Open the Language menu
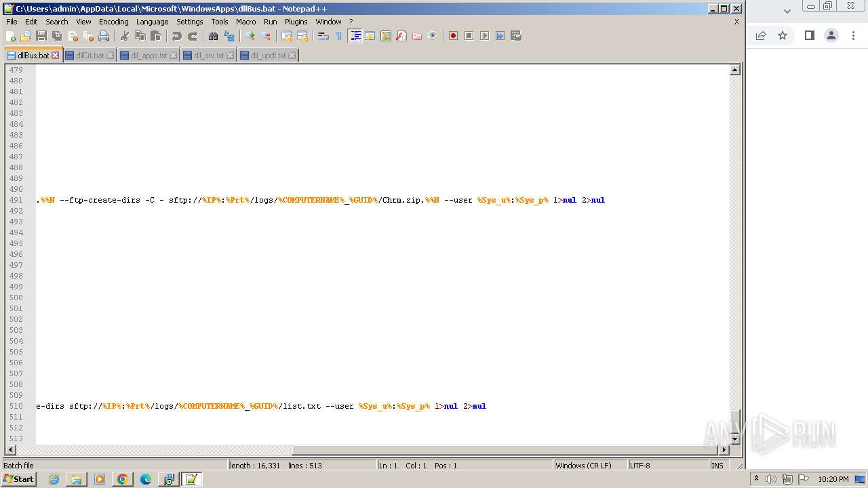The width and height of the screenshot is (868, 488). [152, 22]
